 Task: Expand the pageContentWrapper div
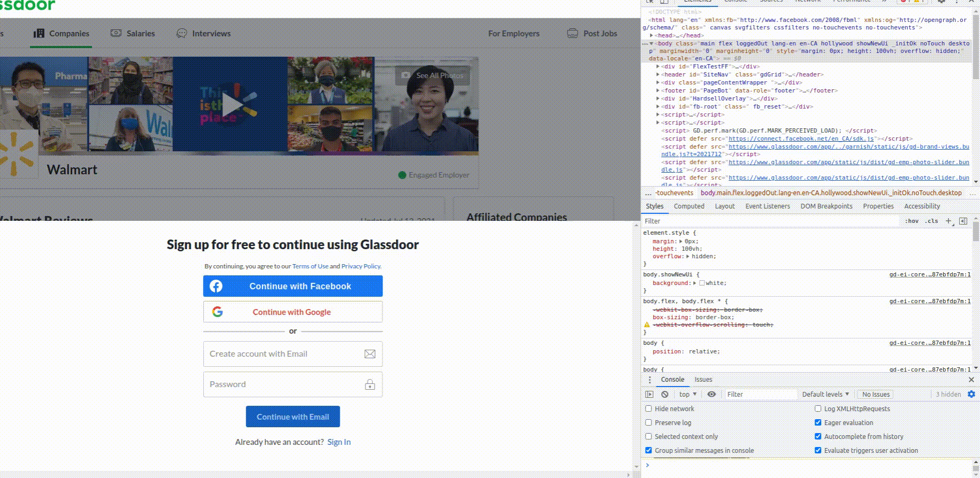pos(658,83)
